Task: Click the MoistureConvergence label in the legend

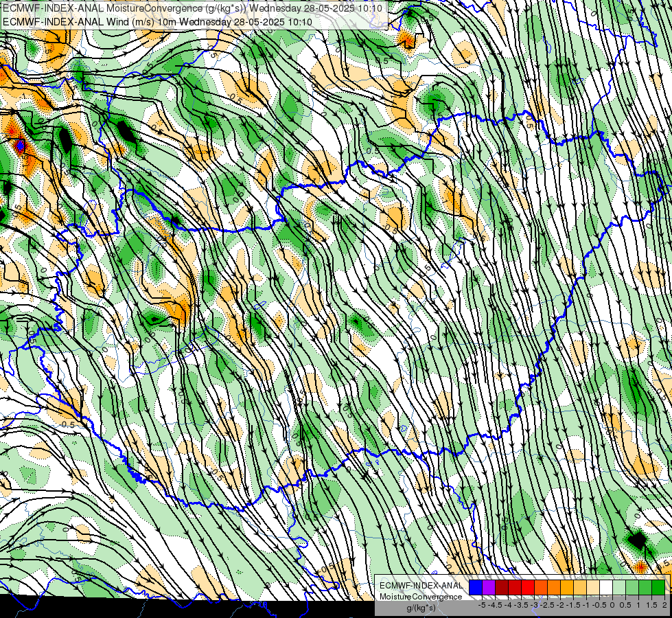Action: pos(421,597)
